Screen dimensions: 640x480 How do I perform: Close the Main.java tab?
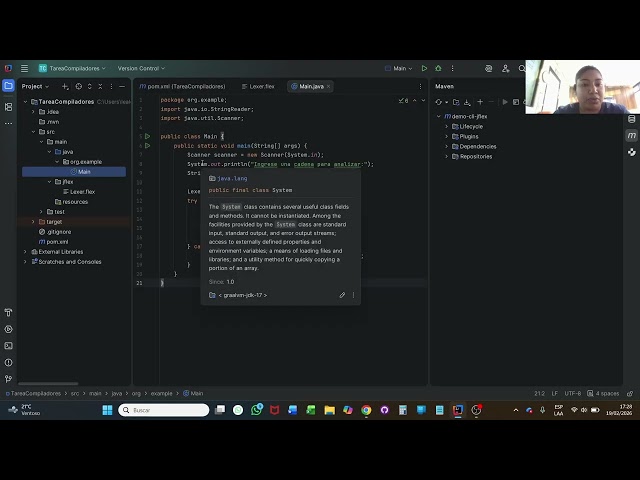(328, 87)
